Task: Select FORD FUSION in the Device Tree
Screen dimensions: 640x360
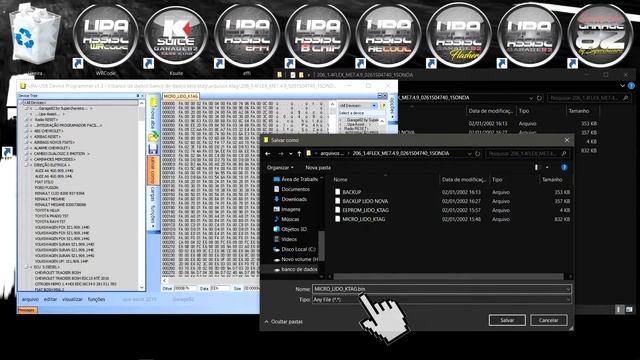Action: coord(47,187)
